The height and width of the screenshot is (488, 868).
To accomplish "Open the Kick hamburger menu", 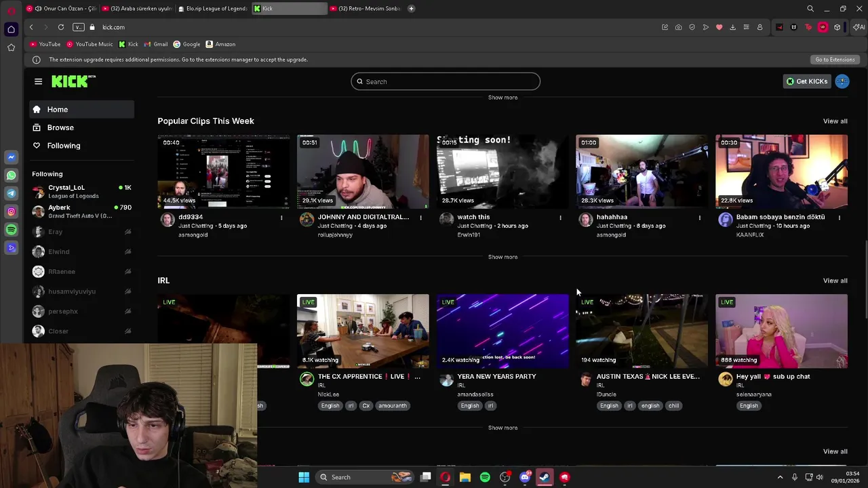I will pos(38,81).
